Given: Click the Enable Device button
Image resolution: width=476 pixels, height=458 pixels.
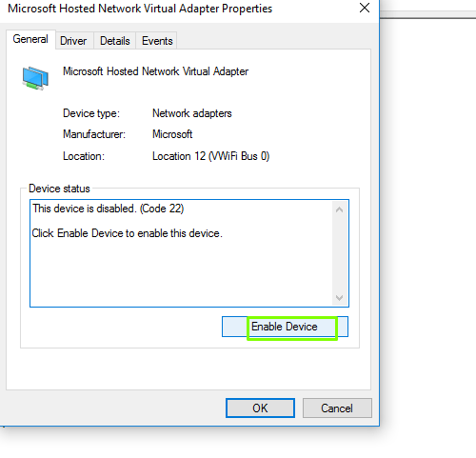Looking at the screenshot, I should [x=285, y=327].
